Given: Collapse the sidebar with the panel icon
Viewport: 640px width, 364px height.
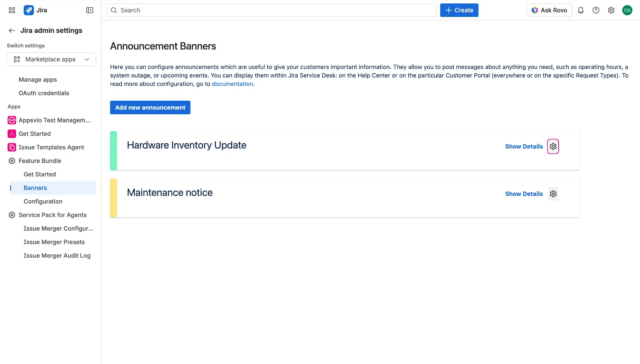Looking at the screenshot, I should point(89,10).
